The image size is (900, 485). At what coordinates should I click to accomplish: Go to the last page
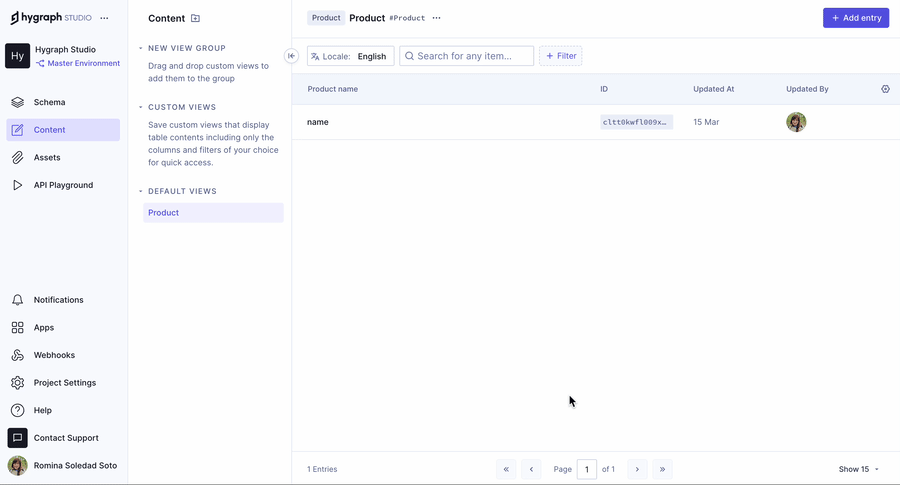(x=662, y=469)
